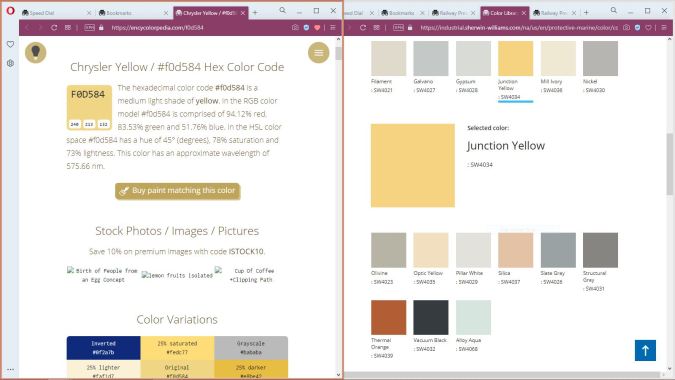Toggle the VPN badge in left window address bar

[89, 28]
